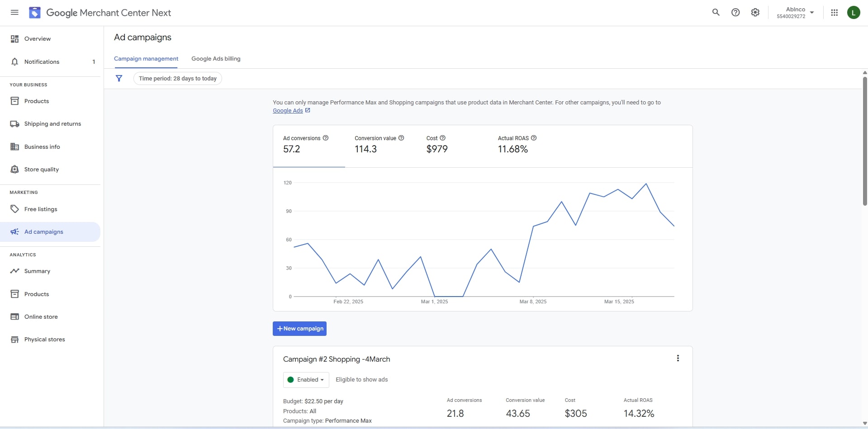This screenshot has height=429, width=868.
Task: Click external link icon beside Google Ads
Action: [x=308, y=110]
